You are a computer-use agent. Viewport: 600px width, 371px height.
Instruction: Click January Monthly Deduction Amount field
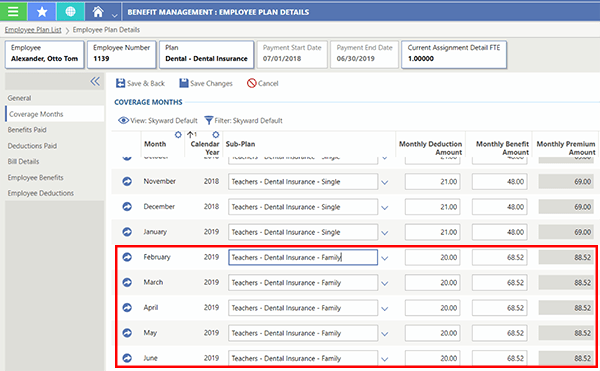pos(432,232)
